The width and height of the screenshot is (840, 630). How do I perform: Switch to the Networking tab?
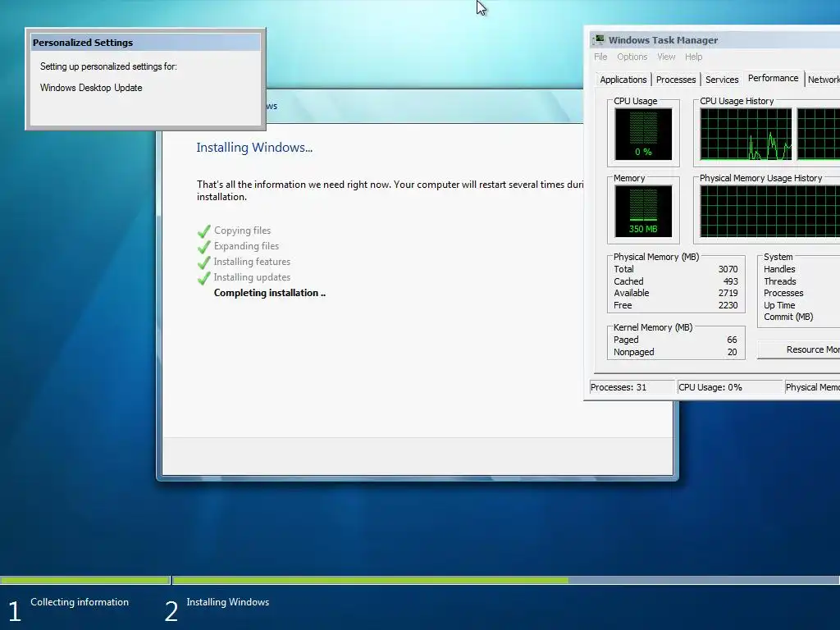point(823,80)
